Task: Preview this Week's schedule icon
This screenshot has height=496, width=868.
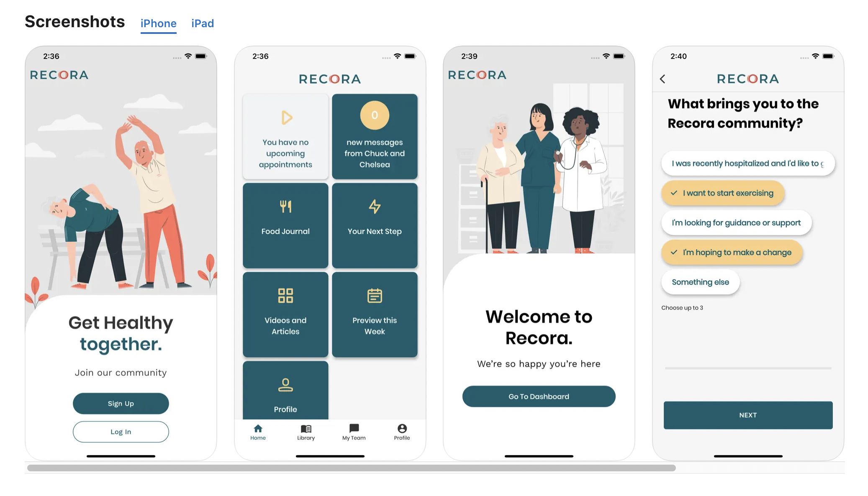Action: pos(374,296)
